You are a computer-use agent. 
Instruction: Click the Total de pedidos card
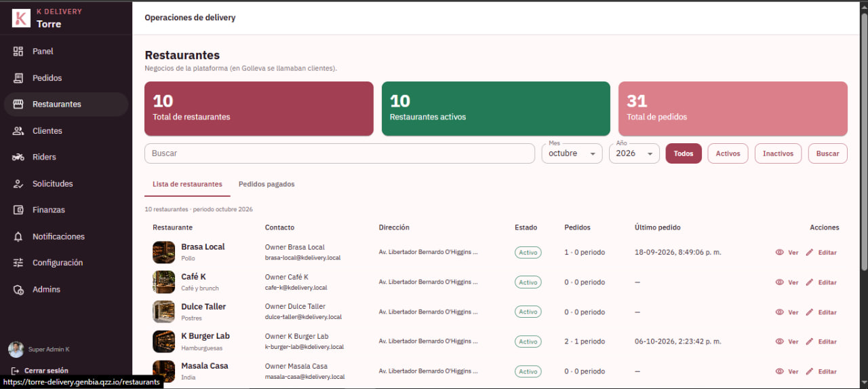coord(733,109)
